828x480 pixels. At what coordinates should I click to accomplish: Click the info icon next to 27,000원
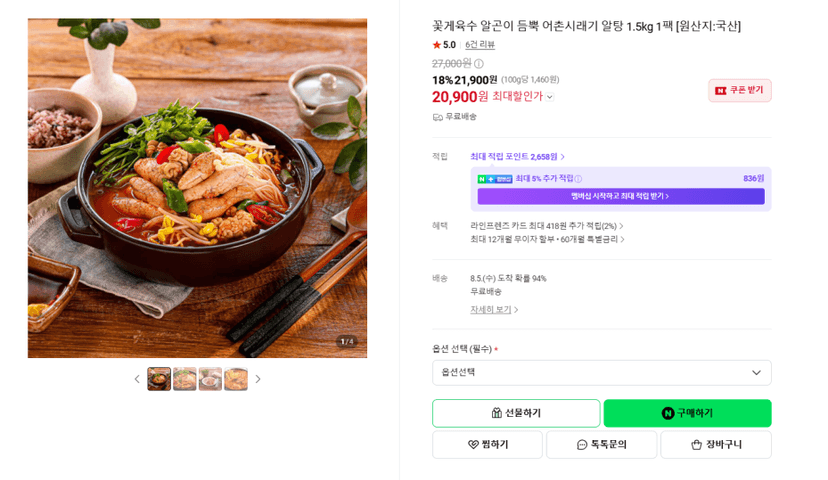pos(478,64)
